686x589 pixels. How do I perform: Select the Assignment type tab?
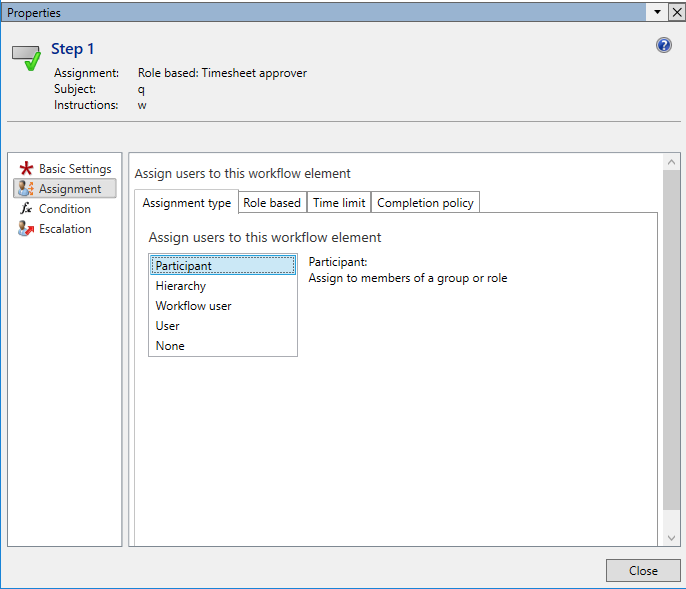[x=187, y=203]
